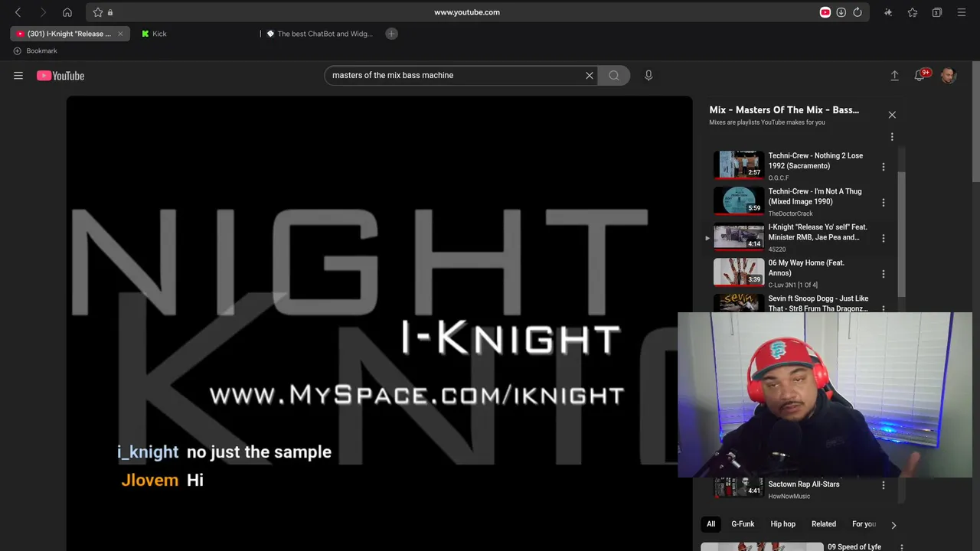Open options for Sactown Rap All-Stars video
This screenshot has width=980, height=551.
click(x=884, y=485)
